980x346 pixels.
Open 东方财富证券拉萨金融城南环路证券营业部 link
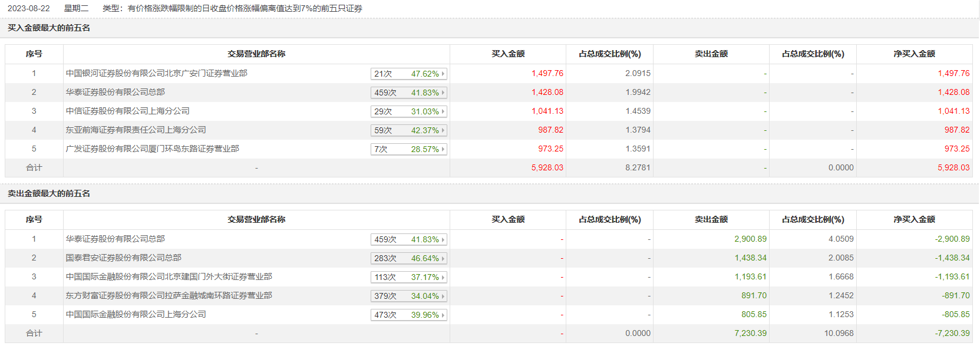point(169,296)
